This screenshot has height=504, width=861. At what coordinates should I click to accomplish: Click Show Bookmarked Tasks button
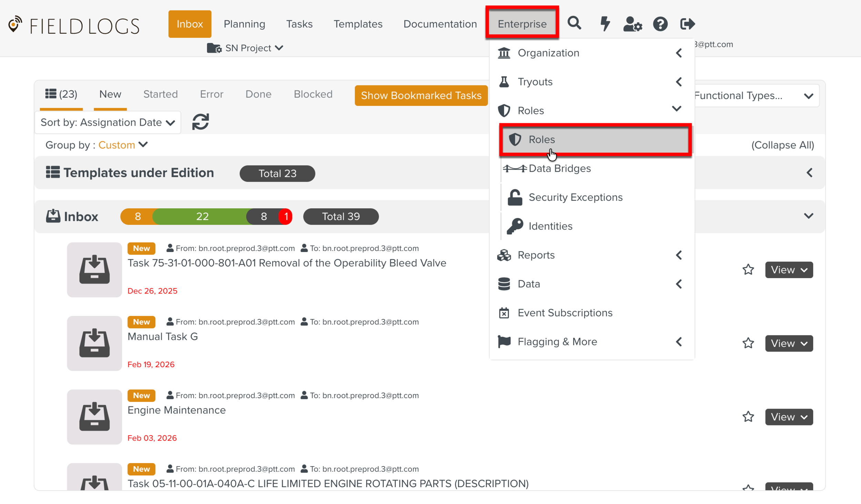pyautogui.click(x=421, y=95)
